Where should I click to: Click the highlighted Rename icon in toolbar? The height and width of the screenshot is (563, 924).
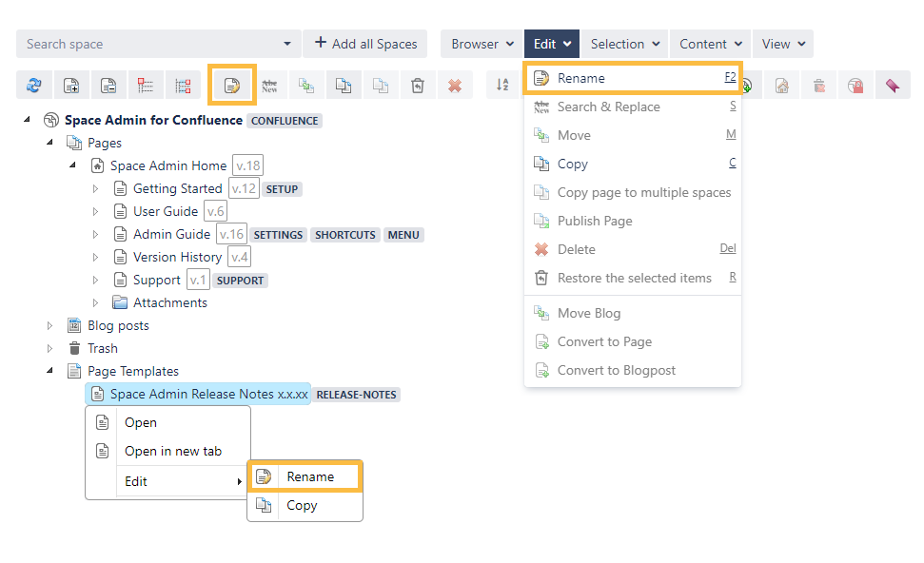coord(231,86)
